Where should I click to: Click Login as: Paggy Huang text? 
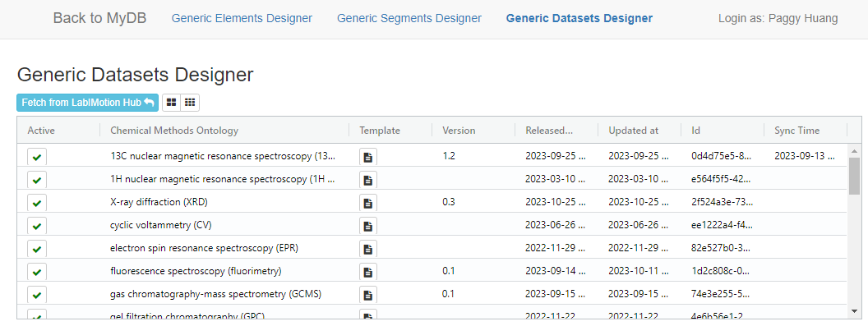tap(778, 18)
